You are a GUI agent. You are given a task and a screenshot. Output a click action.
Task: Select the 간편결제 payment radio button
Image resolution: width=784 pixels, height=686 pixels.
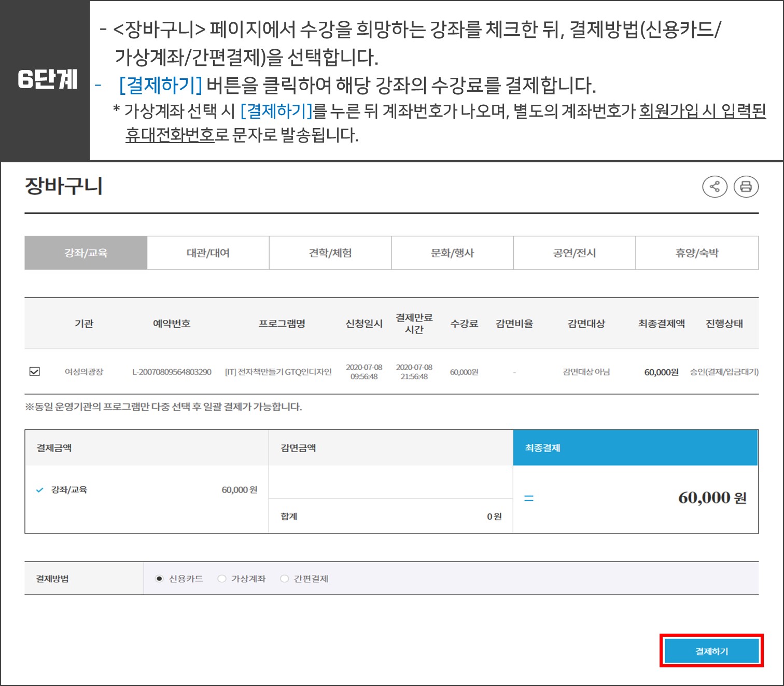pyautogui.click(x=284, y=579)
